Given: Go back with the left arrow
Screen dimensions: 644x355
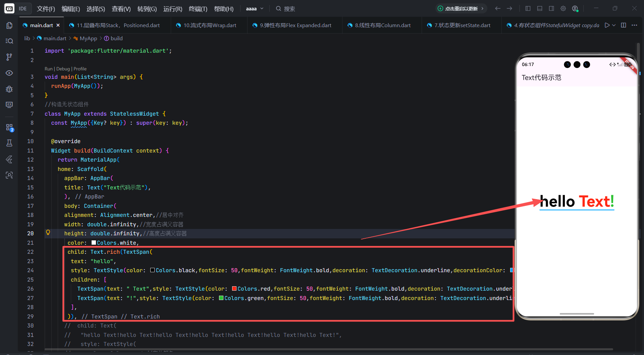Looking at the screenshot, I should (498, 8).
